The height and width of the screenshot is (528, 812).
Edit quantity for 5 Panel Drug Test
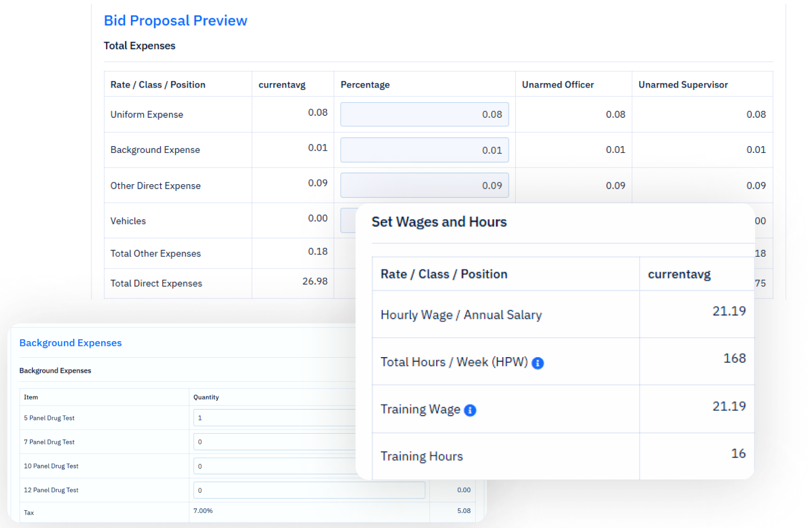point(274,418)
